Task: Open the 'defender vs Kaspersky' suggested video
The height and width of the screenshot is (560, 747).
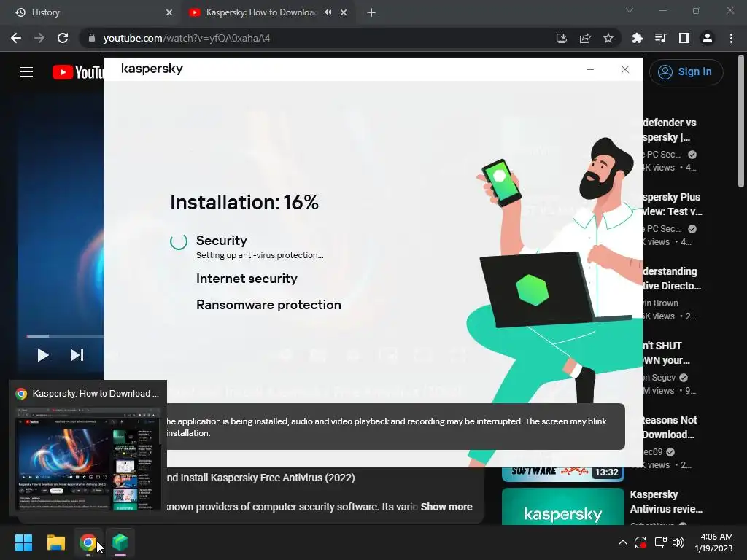Action: click(669, 130)
